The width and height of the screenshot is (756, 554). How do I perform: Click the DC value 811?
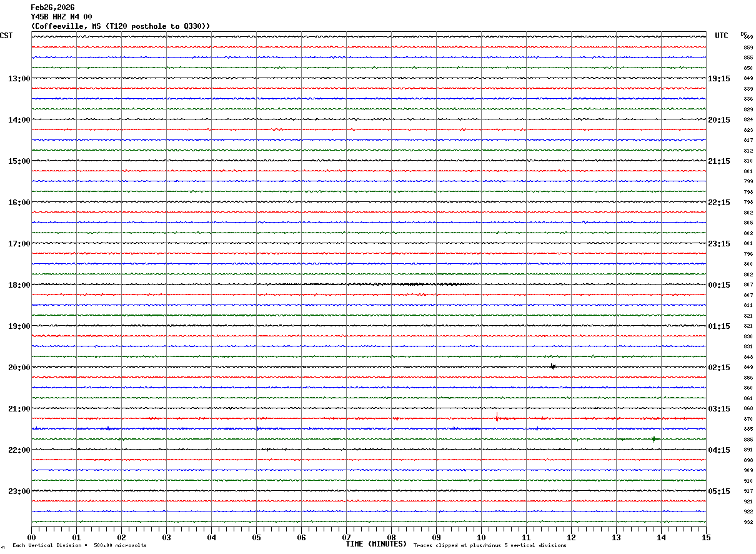coord(748,306)
